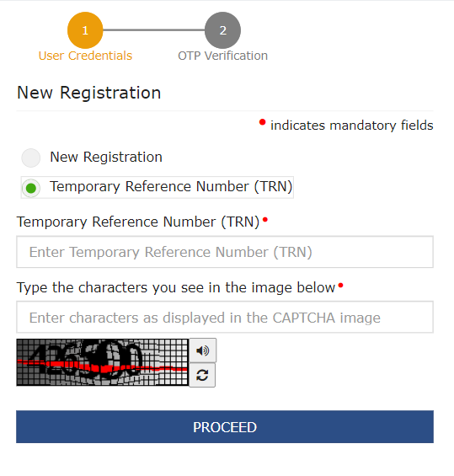This screenshot has height=476, width=454.
Task: Open the OTP Verification step label
Action: [222, 56]
